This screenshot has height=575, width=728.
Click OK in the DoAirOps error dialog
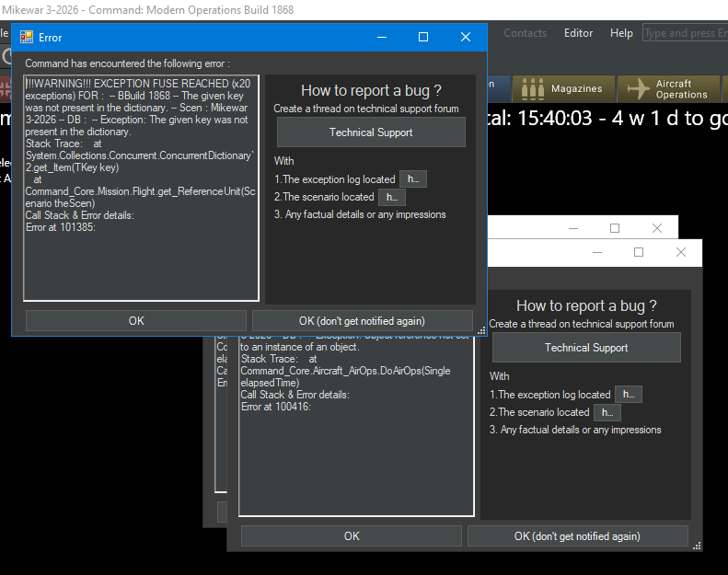[x=352, y=536]
